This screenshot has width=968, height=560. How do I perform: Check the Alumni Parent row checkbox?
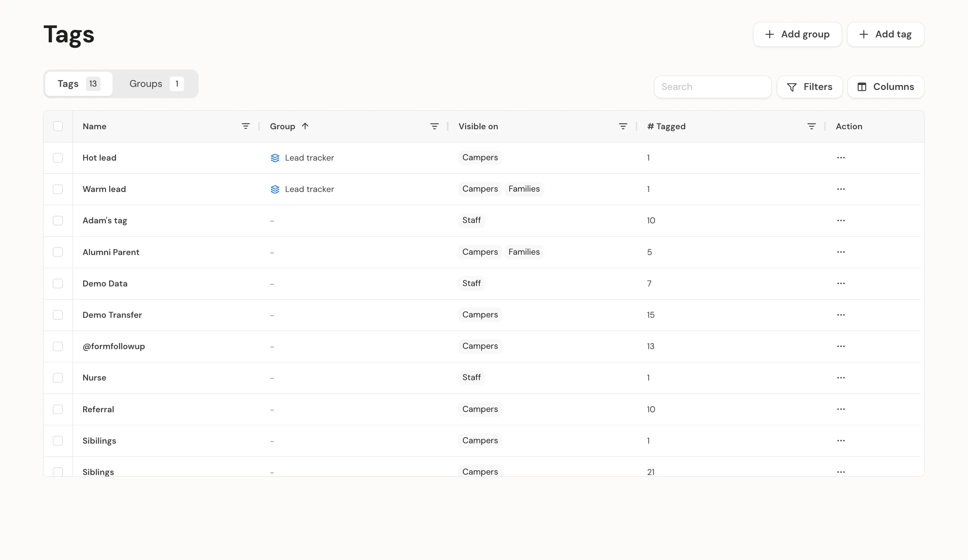[58, 252]
